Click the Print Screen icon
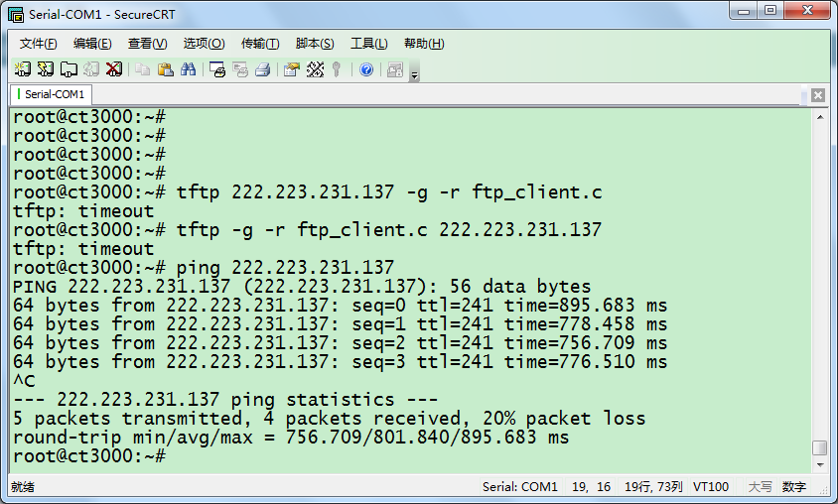 point(217,69)
